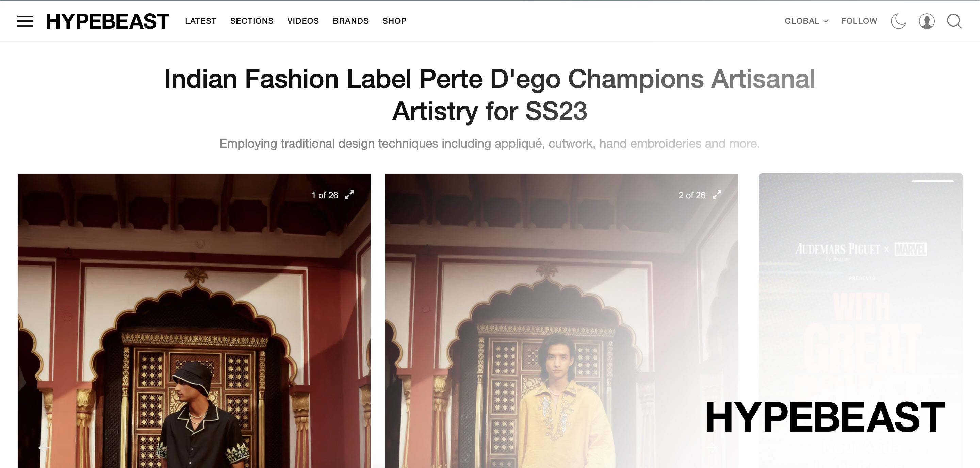Click the gallery previous arrow
The height and width of the screenshot is (468, 980).
pyautogui.click(x=44, y=448)
